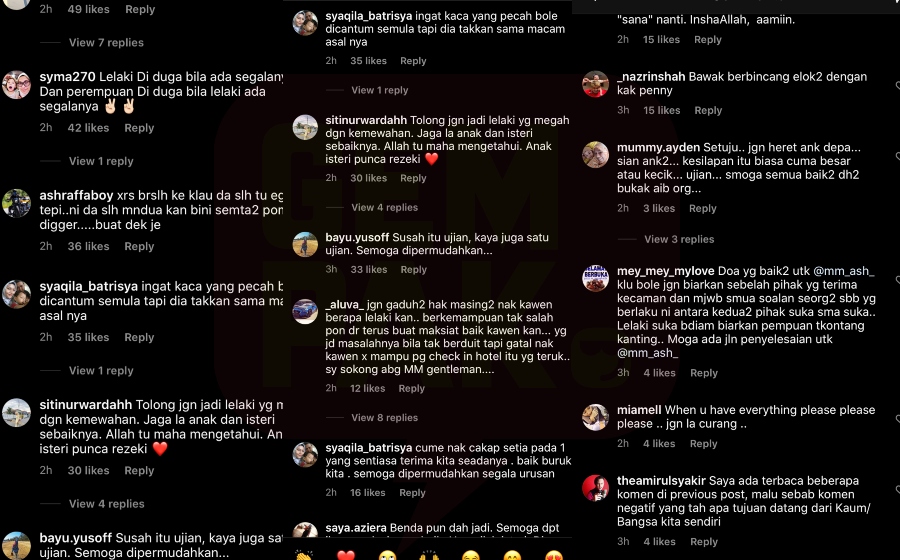Tap the red heart emoji quick reaction
This screenshot has width=900, height=560.
coord(346,555)
